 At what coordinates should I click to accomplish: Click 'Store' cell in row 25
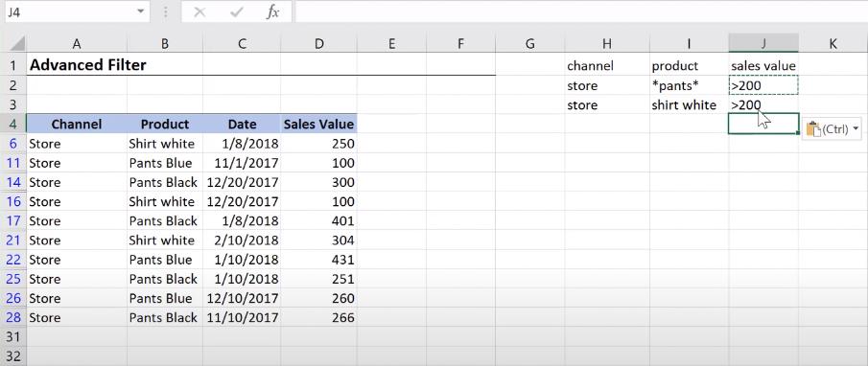(x=77, y=279)
